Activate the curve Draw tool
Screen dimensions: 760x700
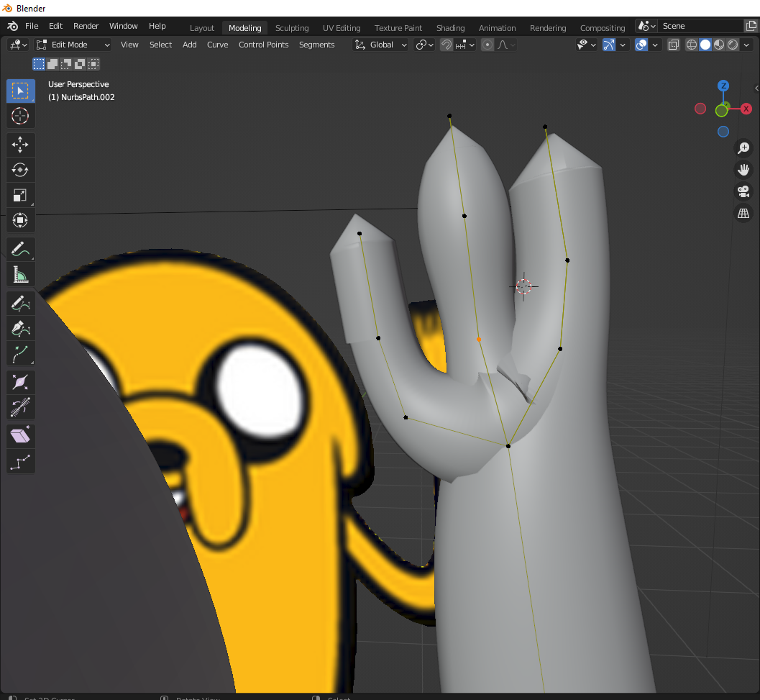[20, 304]
